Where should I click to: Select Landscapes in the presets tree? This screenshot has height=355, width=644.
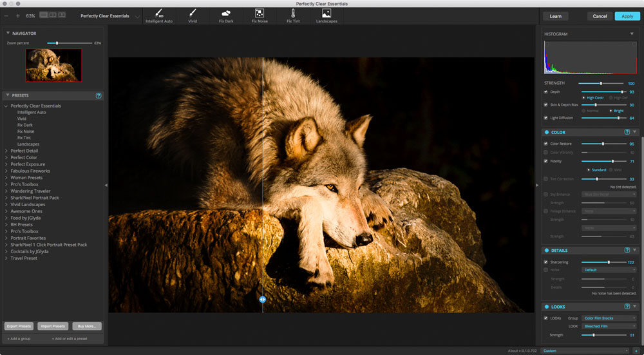(x=28, y=144)
